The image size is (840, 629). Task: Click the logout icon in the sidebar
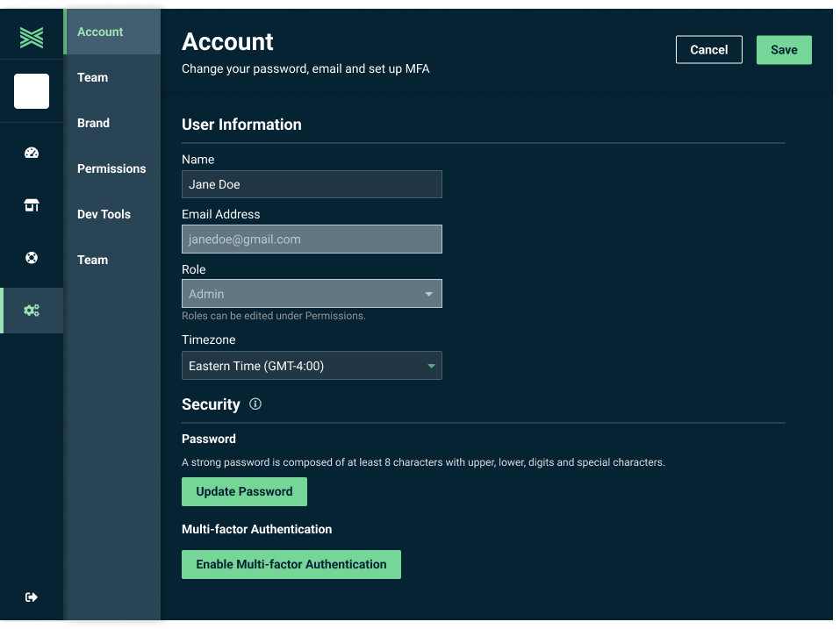[32, 597]
